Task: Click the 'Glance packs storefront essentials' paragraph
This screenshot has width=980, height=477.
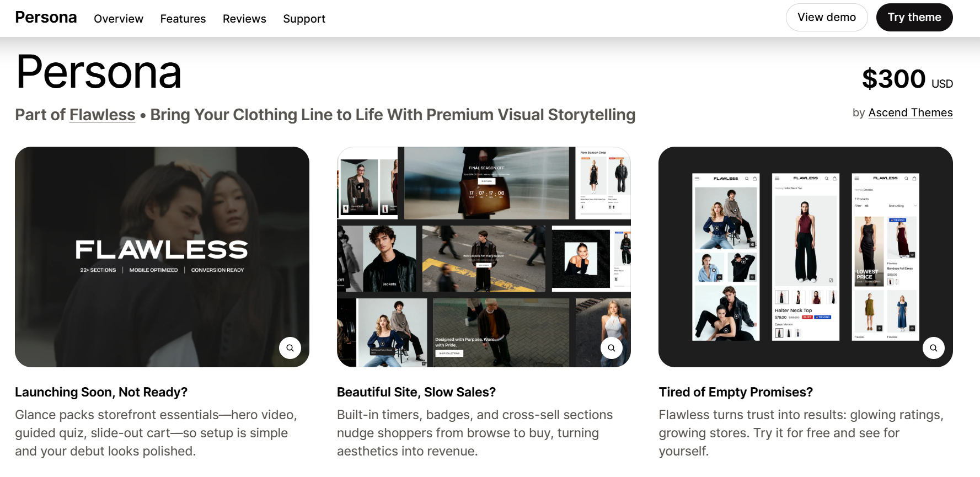Action: (156, 433)
